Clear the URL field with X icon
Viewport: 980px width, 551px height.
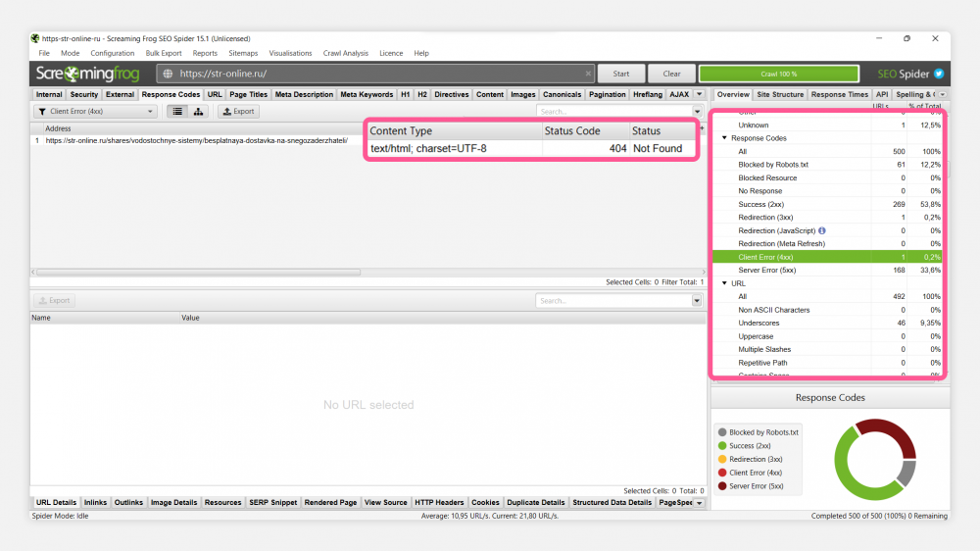point(588,74)
